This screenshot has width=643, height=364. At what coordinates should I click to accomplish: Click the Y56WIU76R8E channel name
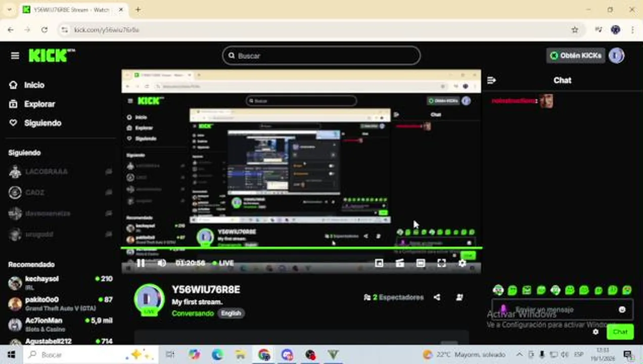pos(206,290)
